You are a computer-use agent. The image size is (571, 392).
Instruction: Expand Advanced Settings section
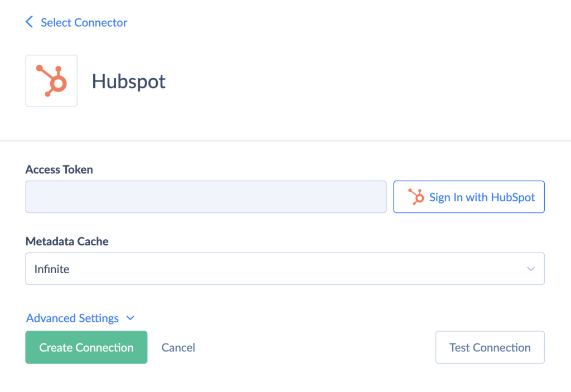[80, 318]
